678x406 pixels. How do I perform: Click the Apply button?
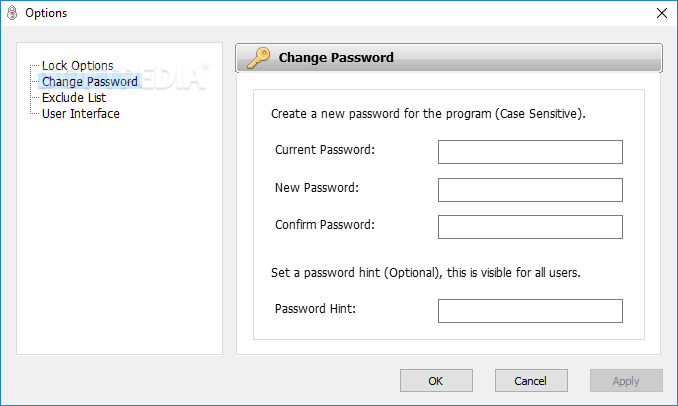[x=626, y=381]
